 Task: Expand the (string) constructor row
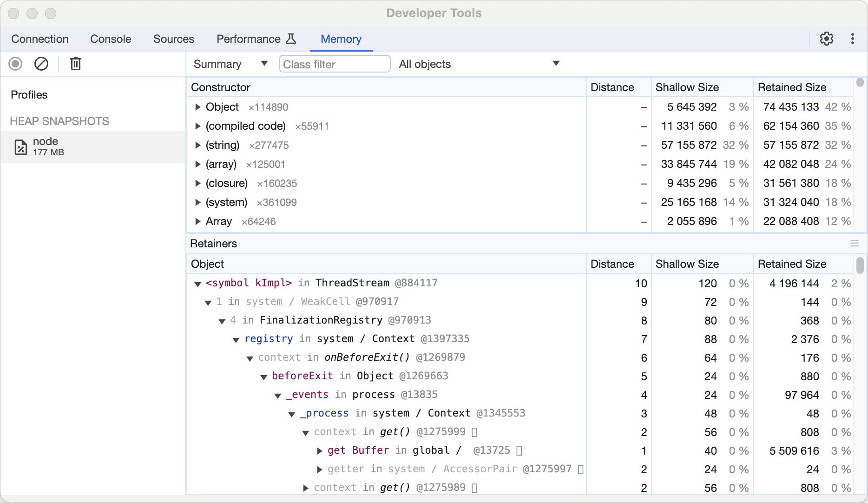point(197,145)
